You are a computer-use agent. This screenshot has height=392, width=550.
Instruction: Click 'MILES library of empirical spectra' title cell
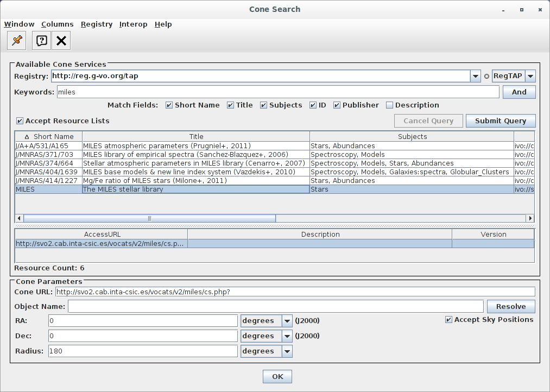coord(196,155)
